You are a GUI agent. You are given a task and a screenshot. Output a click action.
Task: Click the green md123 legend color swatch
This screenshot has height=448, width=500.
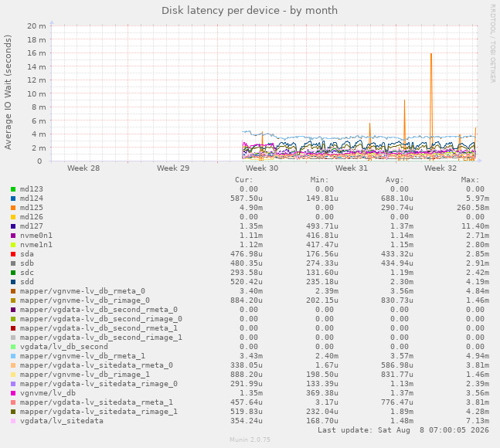coord(13,189)
